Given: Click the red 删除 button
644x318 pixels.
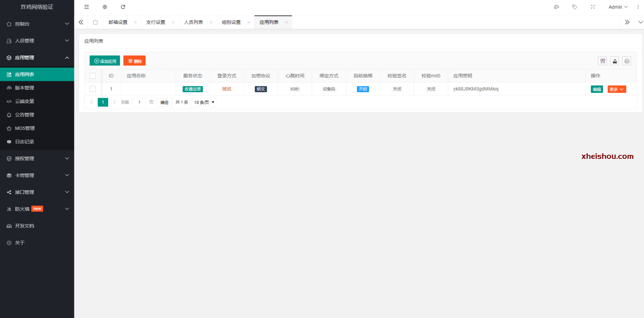Looking at the screenshot, I should [x=134, y=61].
